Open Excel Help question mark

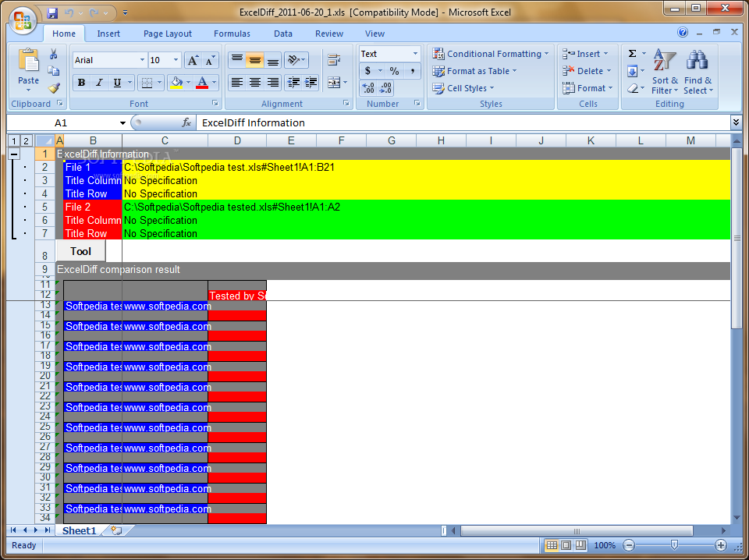click(683, 33)
